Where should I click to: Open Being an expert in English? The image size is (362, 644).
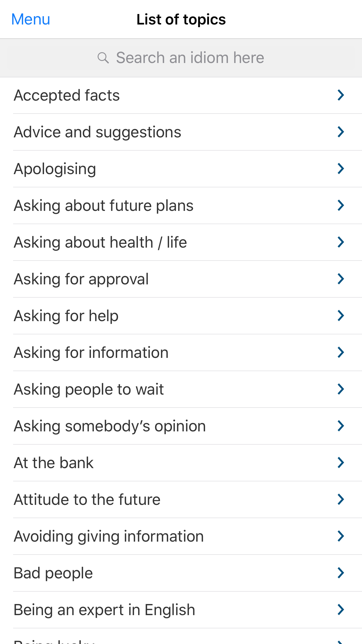click(104, 610)
